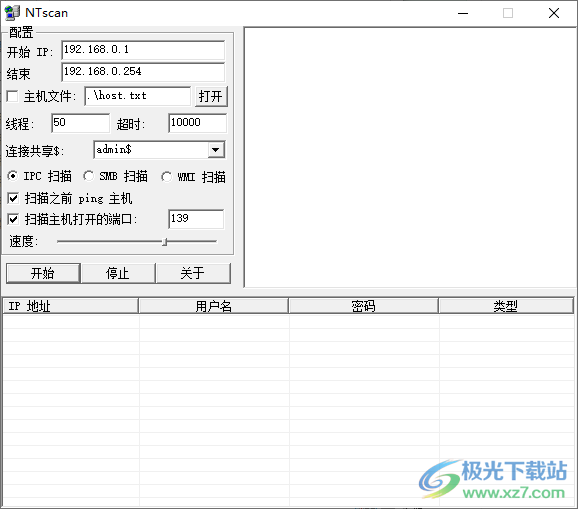
Task: Minimize the NTscan window
Action: pyautogui.click(x=463, y=13)
